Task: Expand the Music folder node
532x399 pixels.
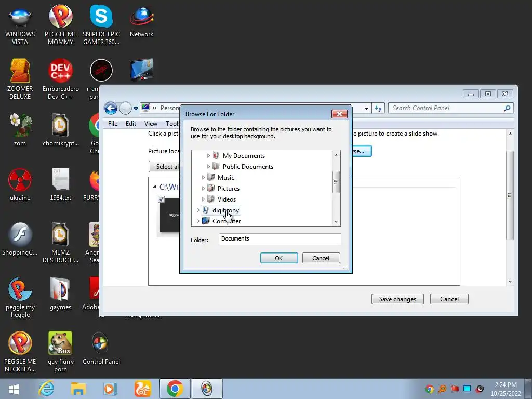Action: pos(203,178)
